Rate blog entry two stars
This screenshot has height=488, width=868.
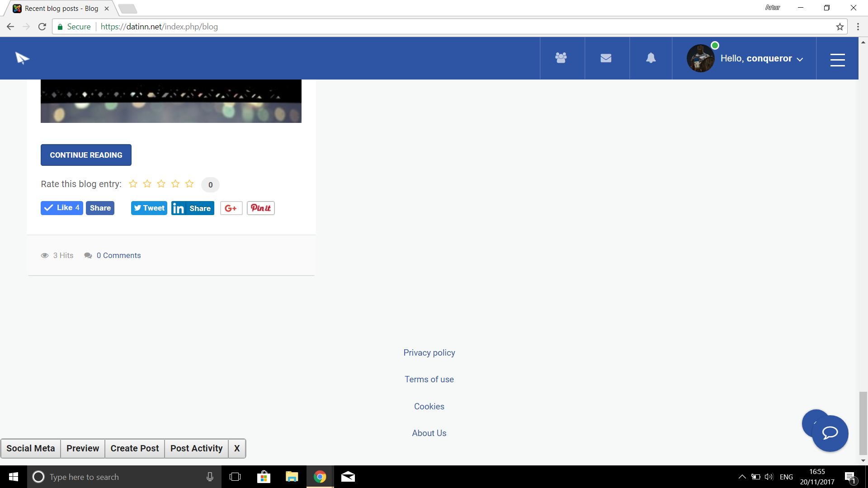coord(147,184)
